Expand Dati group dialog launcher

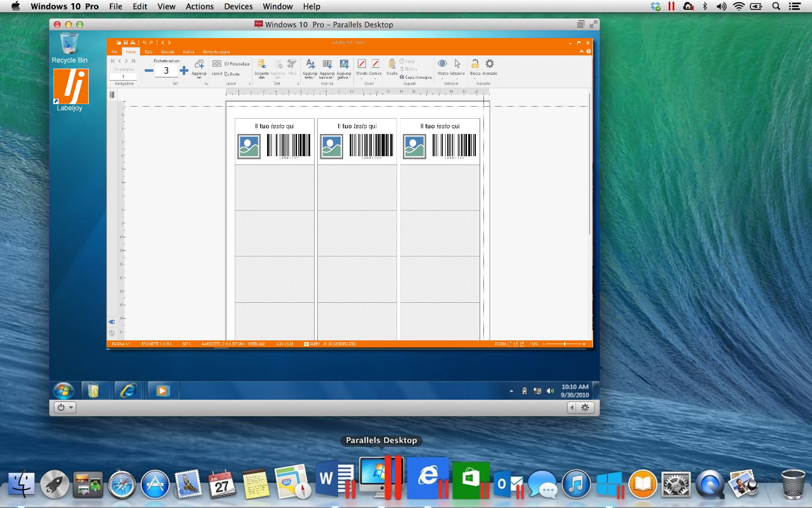point(298,83)
